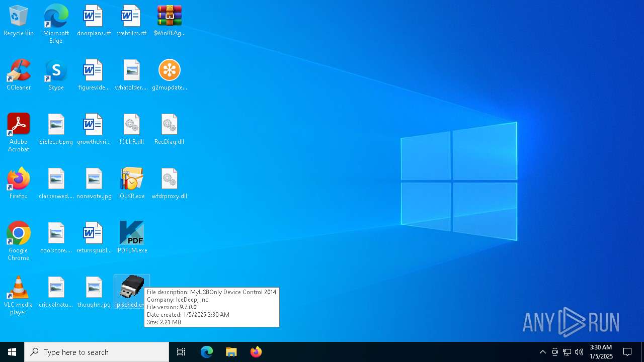
Task: Launch Edge from the taskbar
Action: coord(207,352)
